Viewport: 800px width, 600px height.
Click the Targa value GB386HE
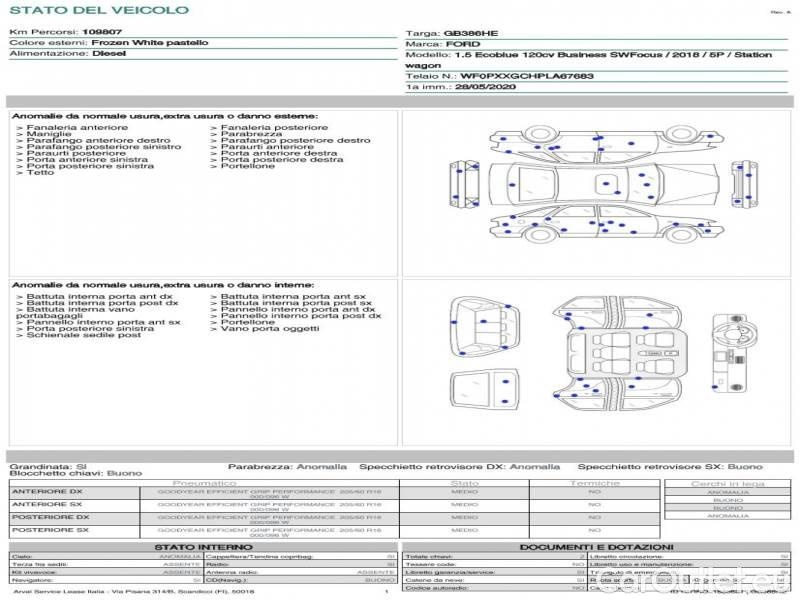[x=470, y=33]
